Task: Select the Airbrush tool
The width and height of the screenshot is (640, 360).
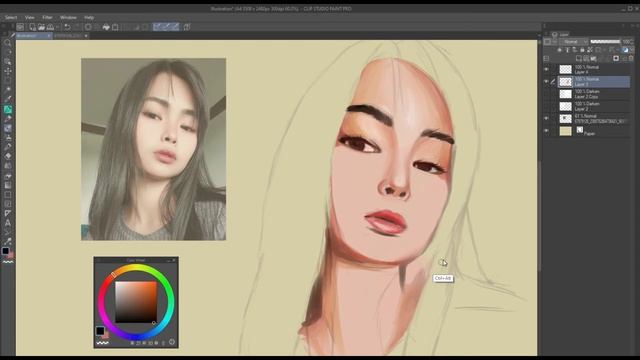Action: [7, 138]
